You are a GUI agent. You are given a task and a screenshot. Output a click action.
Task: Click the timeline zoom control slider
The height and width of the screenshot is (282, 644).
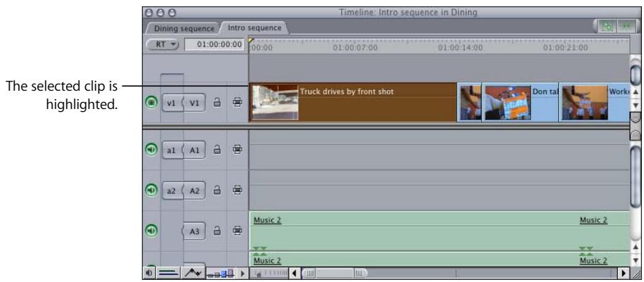pos(270,273)
